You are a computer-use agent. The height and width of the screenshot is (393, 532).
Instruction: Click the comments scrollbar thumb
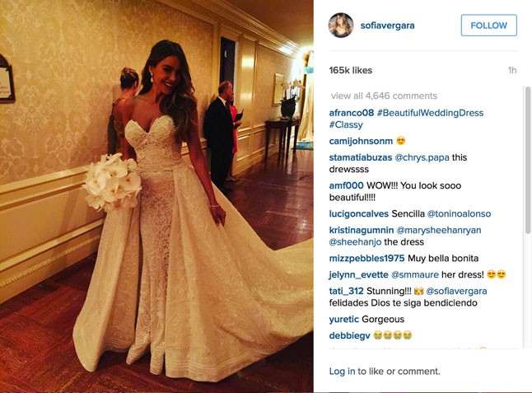point(528,160)
